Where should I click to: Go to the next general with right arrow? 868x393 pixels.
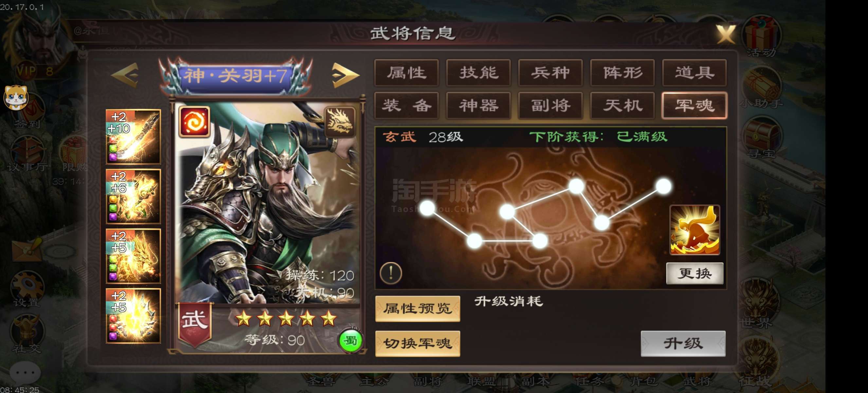click(345, 75)
